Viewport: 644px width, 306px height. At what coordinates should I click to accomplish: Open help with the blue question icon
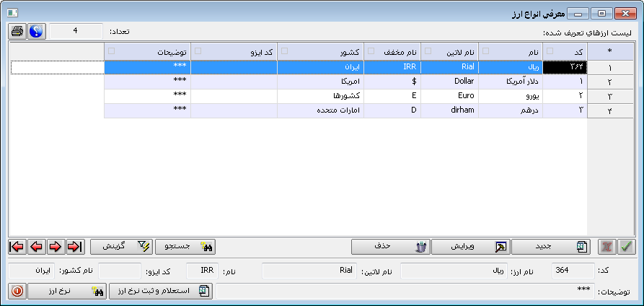click(x=37, y=31)
